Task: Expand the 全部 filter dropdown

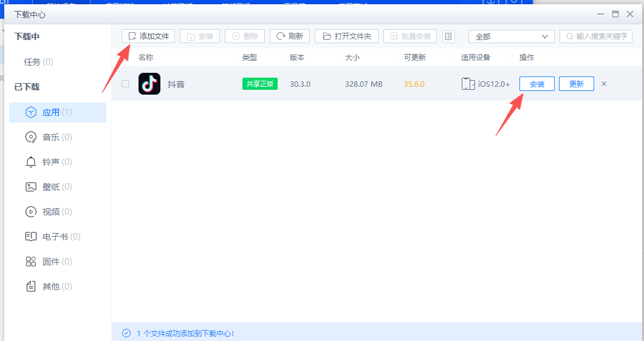Action: (511, 36)
